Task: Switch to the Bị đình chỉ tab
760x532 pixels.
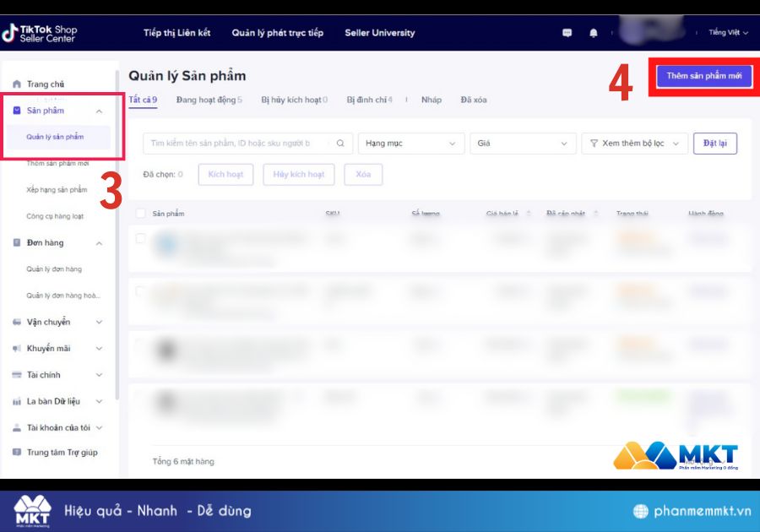Action: (369, 100)
